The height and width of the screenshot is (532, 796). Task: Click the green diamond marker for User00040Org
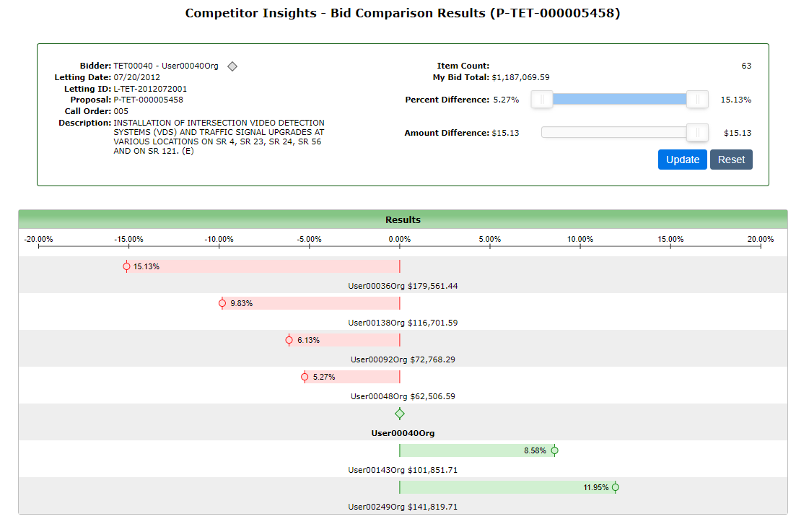400,414
